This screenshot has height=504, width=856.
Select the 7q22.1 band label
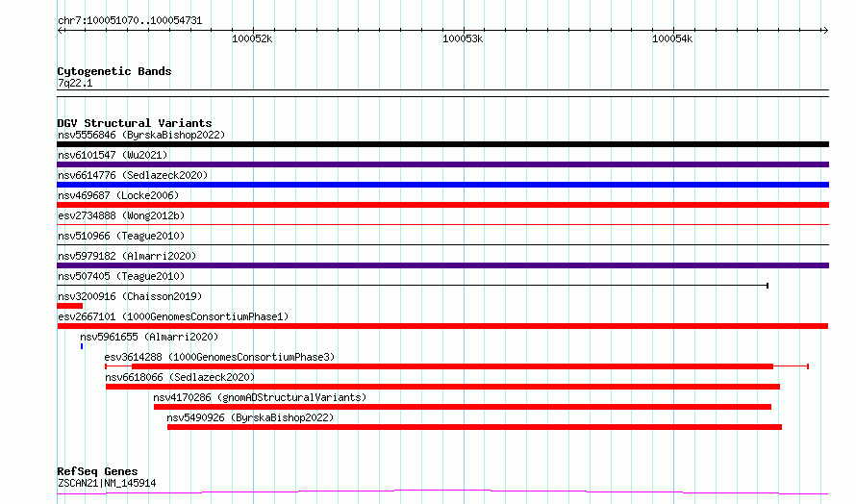(75, 83)
